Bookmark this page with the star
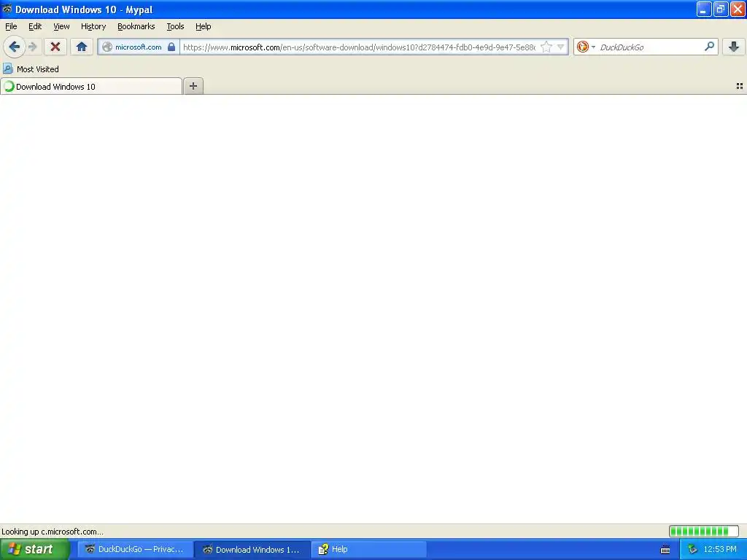 click(x=546, y=47)
